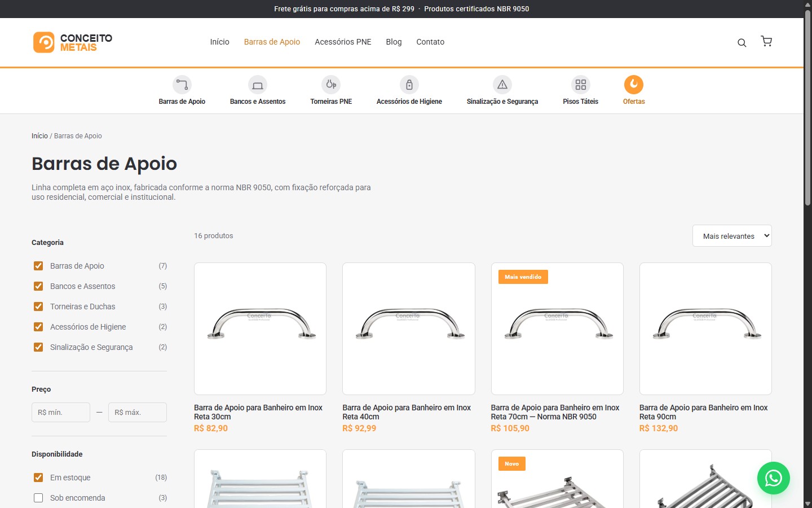Open the Reta 70cm Norma NBR 9050 title
812x508 pixels.
point(555,412)
